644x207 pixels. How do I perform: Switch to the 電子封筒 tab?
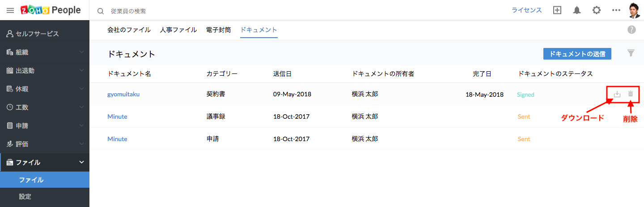click(x=219, y=30)
